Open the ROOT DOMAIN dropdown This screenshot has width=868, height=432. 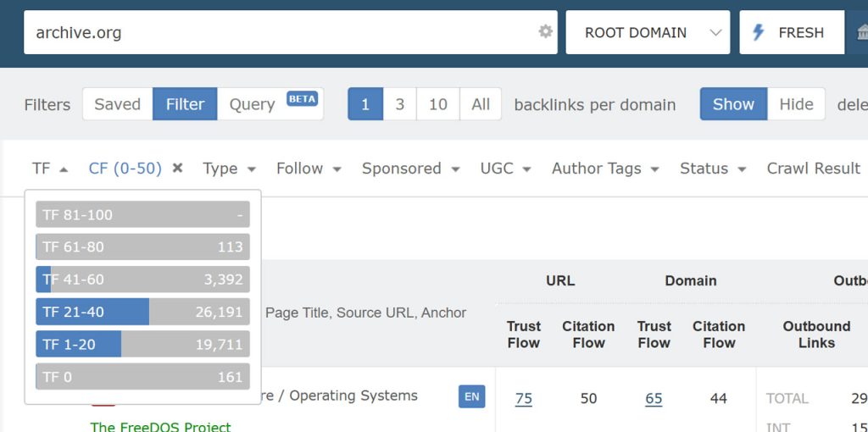648,32
